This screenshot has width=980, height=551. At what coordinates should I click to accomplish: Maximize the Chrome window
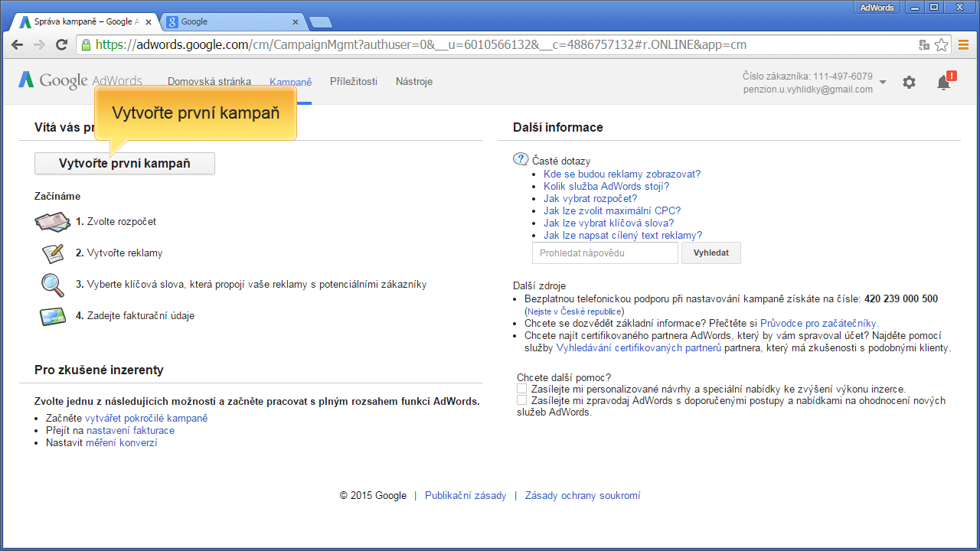click(933, 7)
